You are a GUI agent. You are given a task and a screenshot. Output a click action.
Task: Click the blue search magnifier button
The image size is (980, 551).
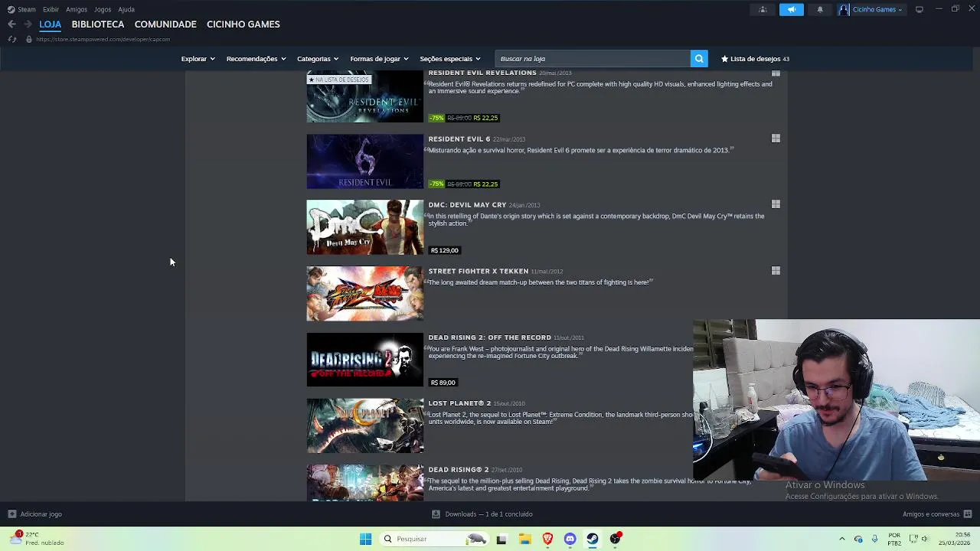coord(699,59)
